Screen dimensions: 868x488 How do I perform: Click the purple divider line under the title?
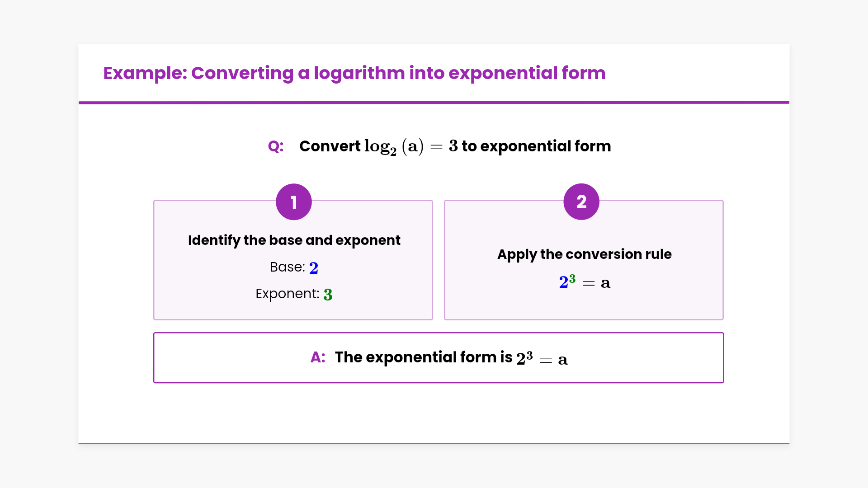tap(434, 103)
